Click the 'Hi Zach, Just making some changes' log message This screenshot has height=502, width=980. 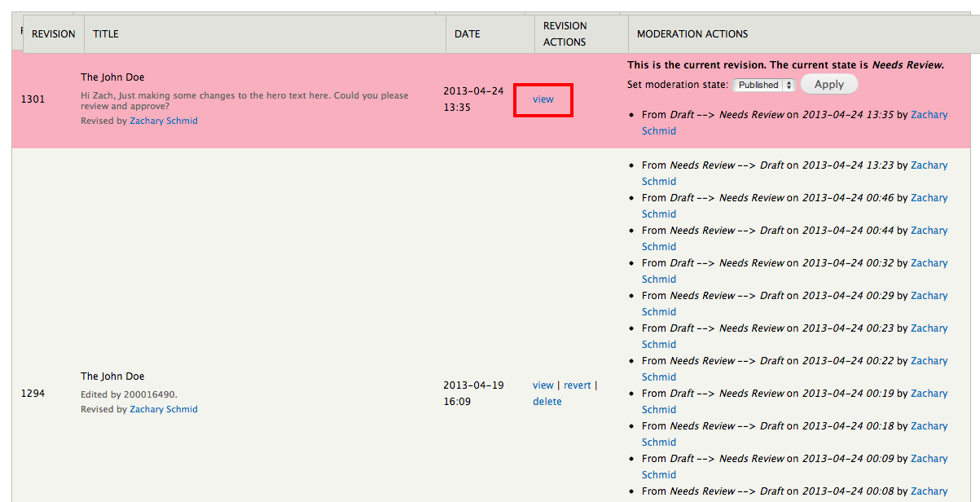pos(244,101)
